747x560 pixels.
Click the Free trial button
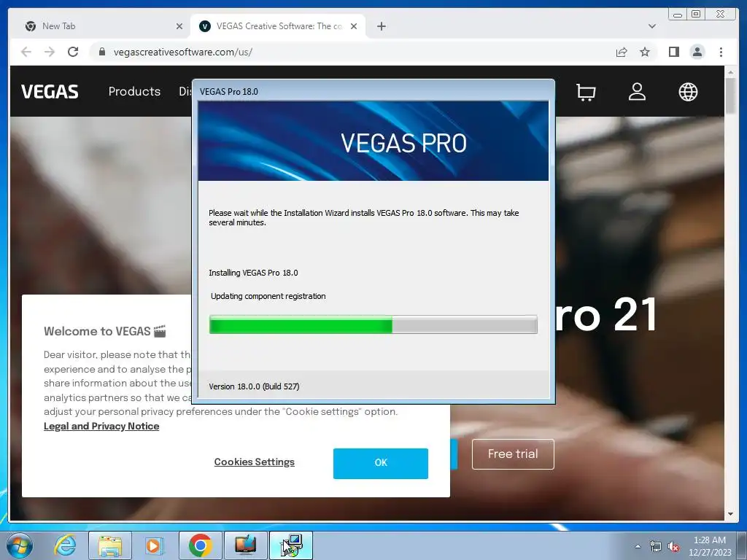pos(513,454)
